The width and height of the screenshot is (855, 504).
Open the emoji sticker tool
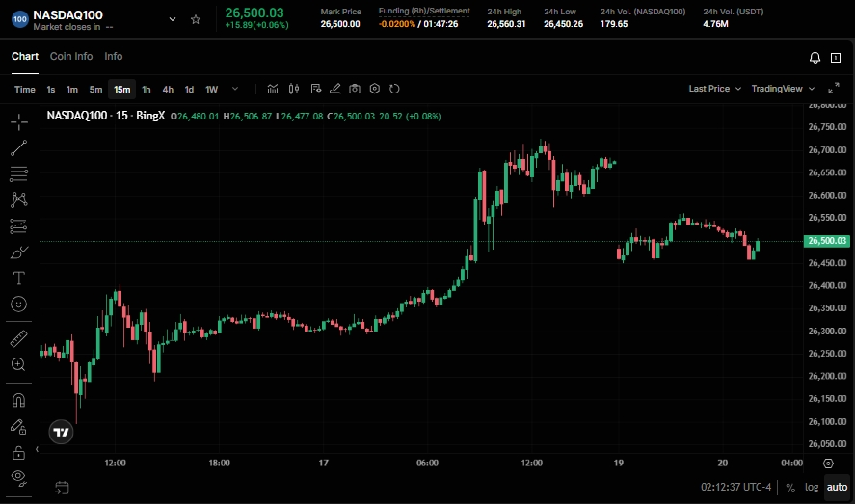(18, 304)
